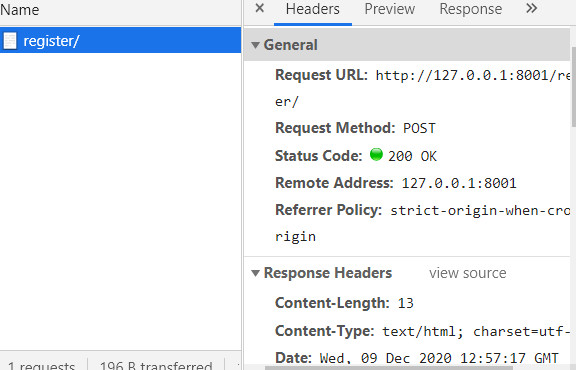The image size is (576, 370).
Task: Open the Response tab
Action: 471,9
